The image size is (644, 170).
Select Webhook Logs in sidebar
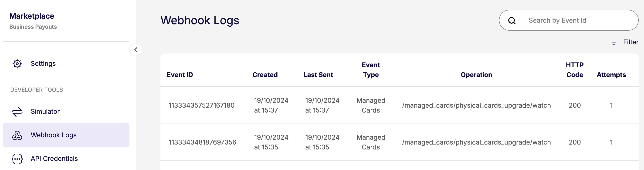coord(54,135)
